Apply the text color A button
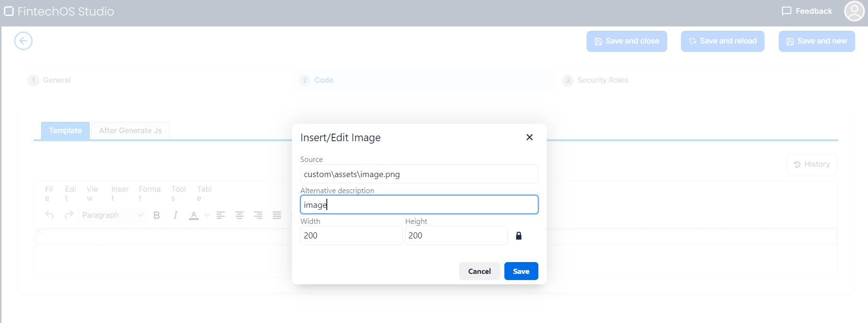The width and height of the screenshot is (868, 323). tap(194, 215)
